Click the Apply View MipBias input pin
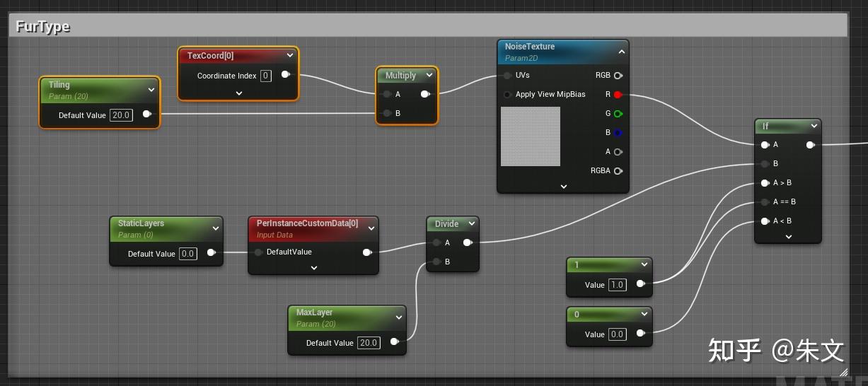 507,94
